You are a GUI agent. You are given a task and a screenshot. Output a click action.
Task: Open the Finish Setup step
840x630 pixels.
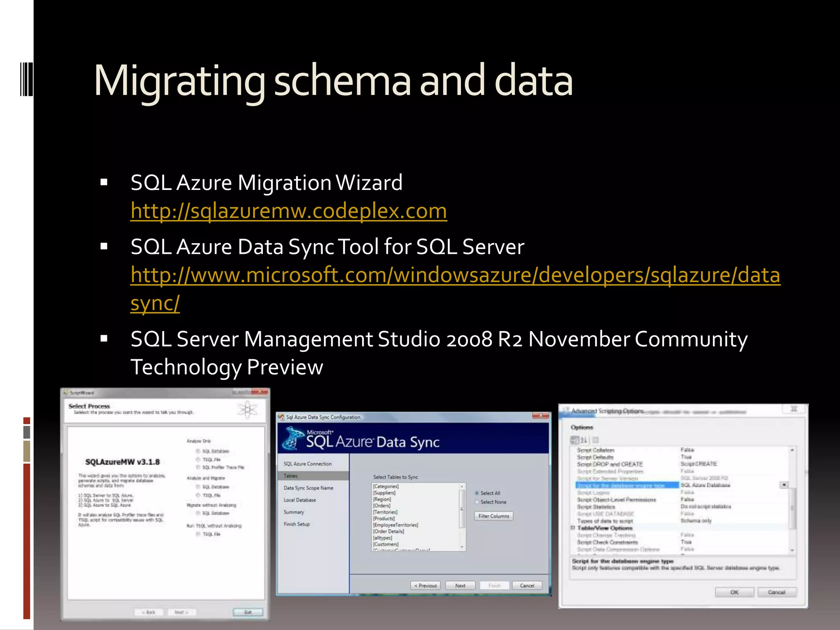(x=297, y=524)
